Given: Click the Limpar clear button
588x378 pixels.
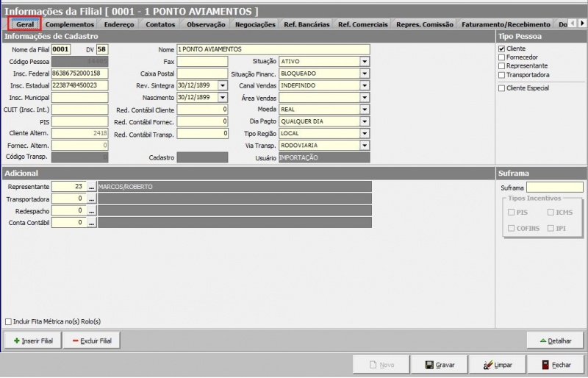Looking at the screenshot, I should 498,365.
